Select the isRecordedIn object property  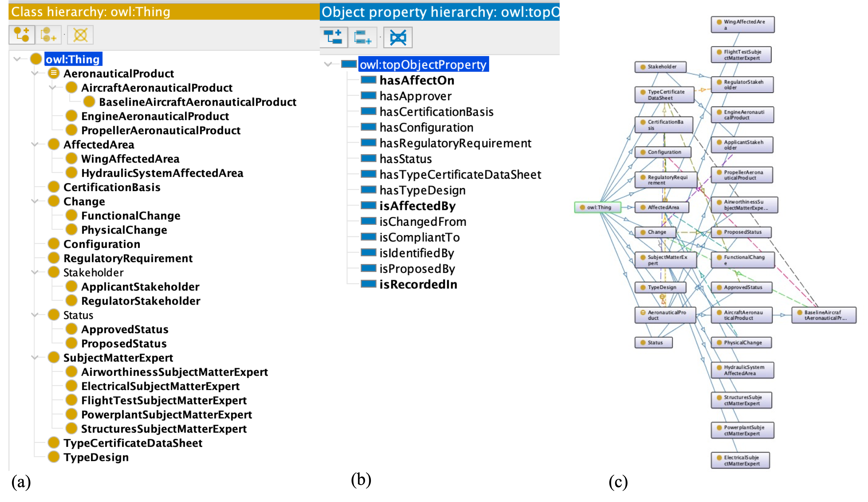click(418, 285)
